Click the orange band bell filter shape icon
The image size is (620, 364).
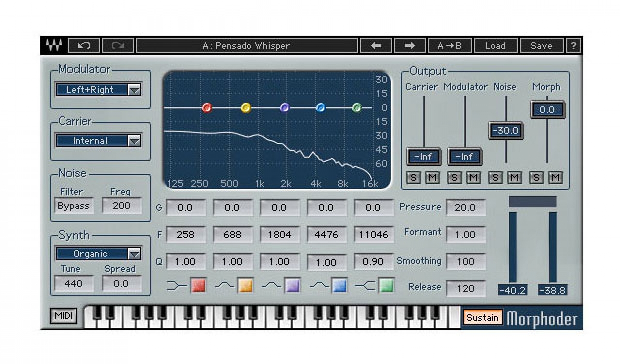coord(225,285)
